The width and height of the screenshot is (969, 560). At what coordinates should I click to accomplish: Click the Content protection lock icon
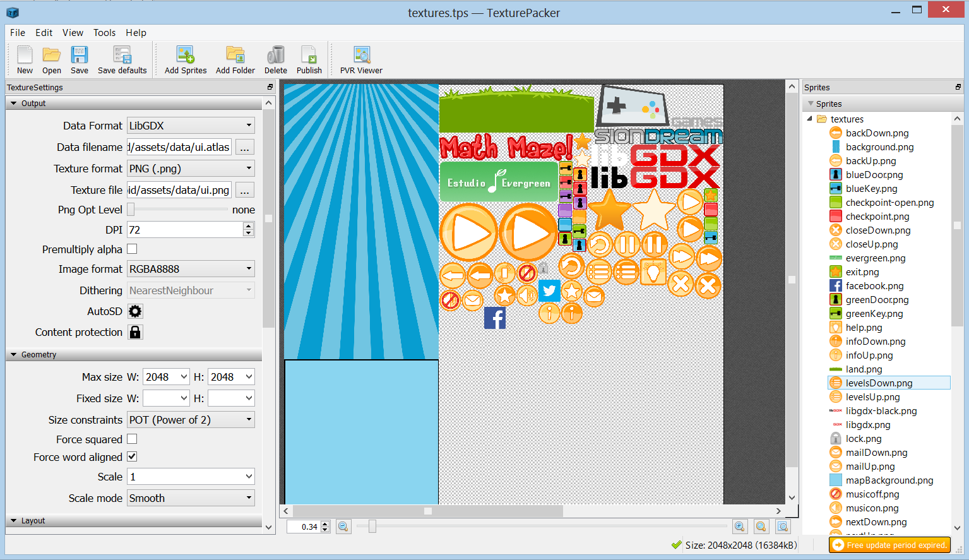point(135,332)
